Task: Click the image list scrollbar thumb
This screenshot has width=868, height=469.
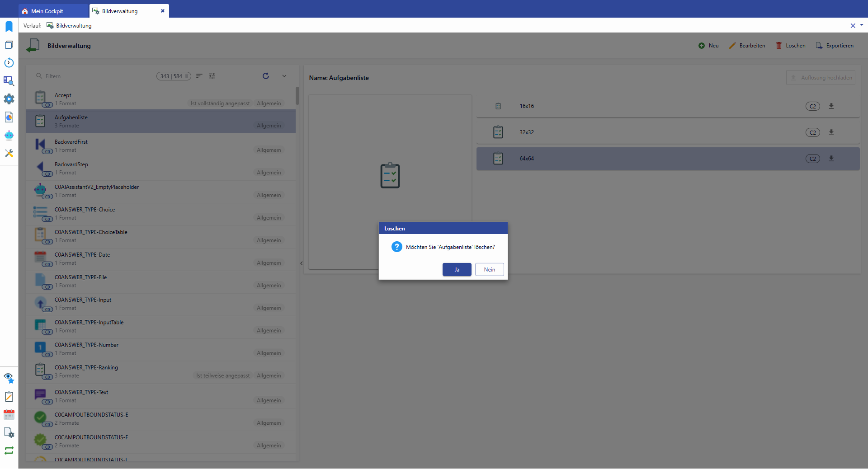Action: 297,96
